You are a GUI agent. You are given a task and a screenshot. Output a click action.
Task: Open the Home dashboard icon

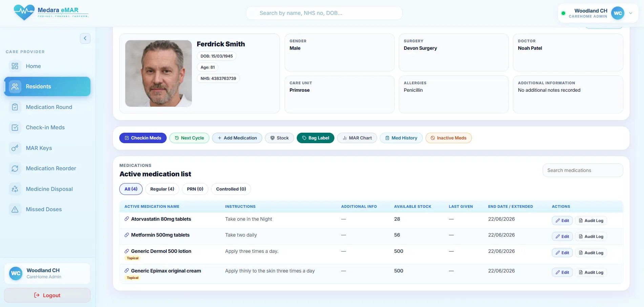coord(15,66)
